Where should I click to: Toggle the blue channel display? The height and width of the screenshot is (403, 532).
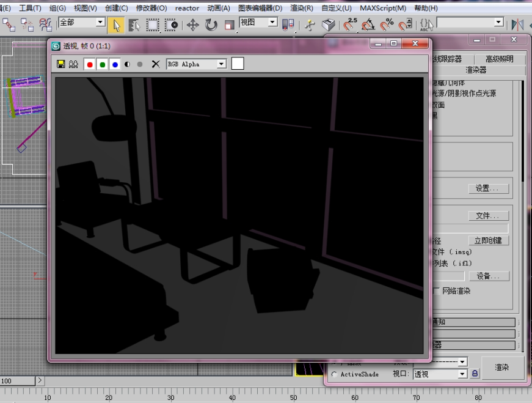115,64
